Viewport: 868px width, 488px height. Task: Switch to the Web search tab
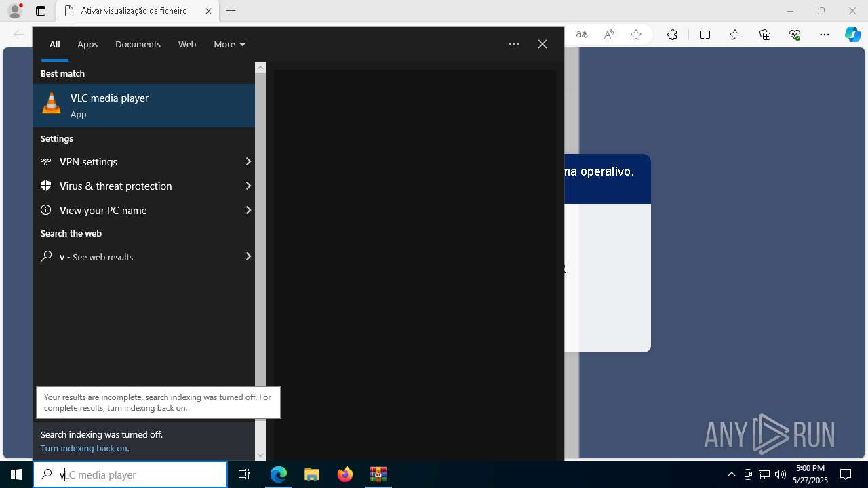[187, 44]
